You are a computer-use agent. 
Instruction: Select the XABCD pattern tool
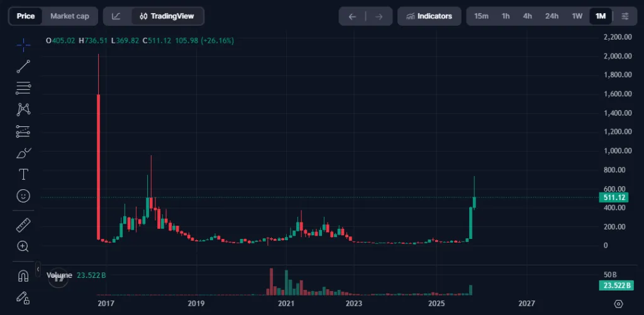[23, 109]
